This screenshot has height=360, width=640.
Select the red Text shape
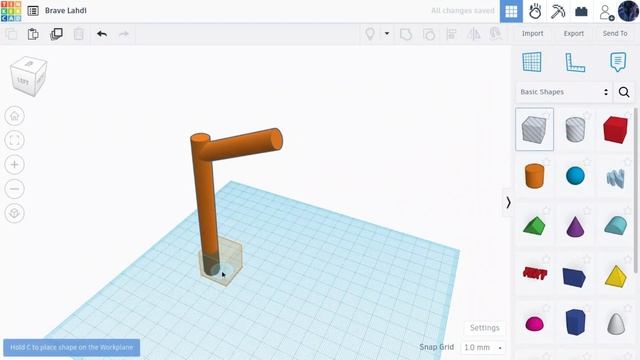(534, 273)
